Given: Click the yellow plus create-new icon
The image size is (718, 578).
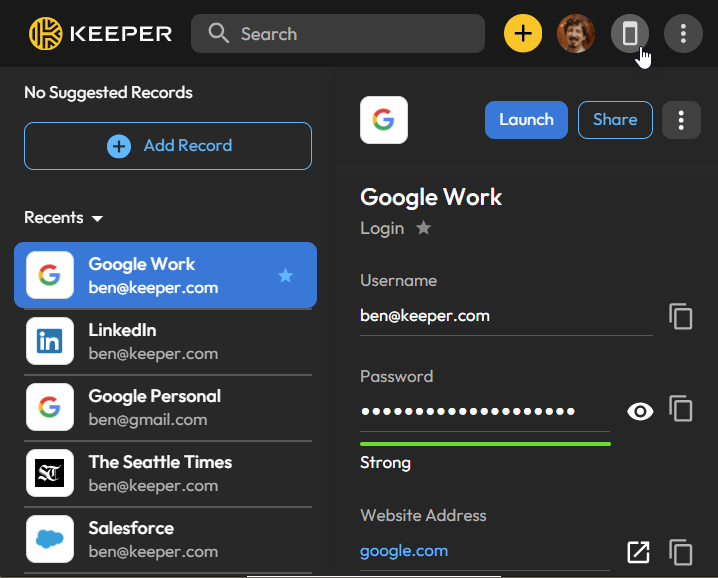Looking at the screenshot, I should 523,34.
